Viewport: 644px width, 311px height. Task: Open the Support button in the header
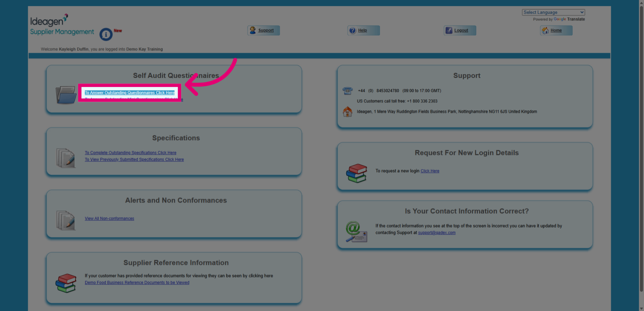point(264,31)
